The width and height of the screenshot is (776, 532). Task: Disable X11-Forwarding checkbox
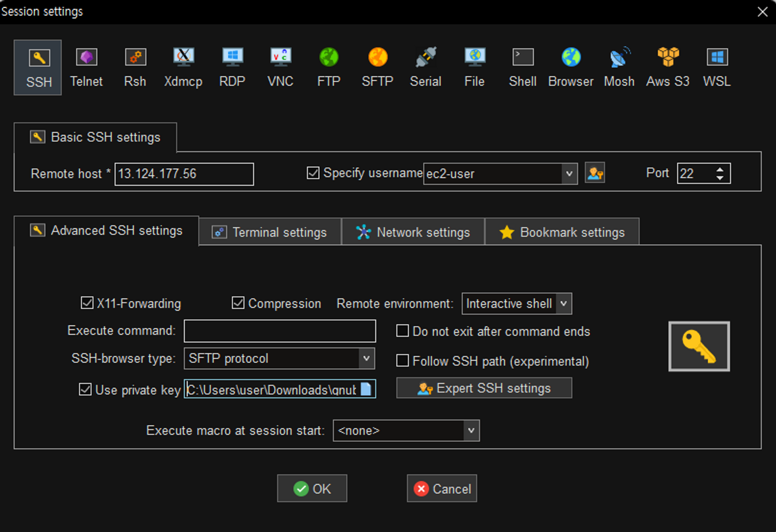pos(87,303)
